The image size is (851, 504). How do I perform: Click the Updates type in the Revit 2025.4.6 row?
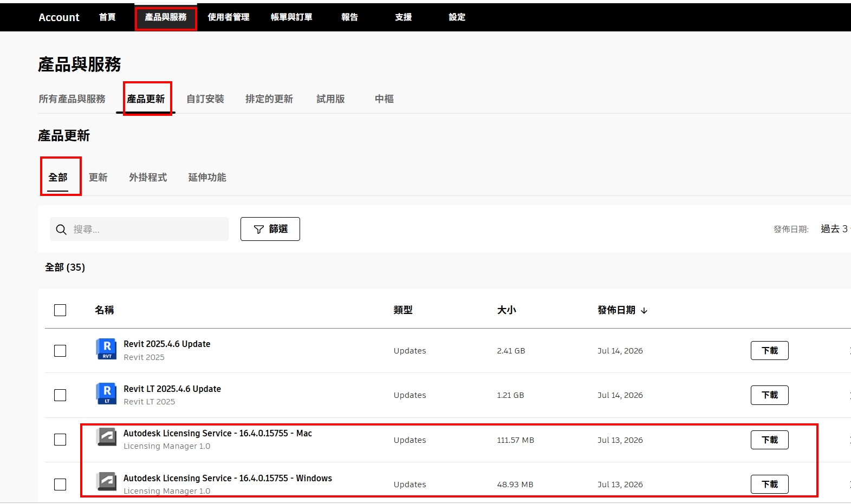point(410,351)
